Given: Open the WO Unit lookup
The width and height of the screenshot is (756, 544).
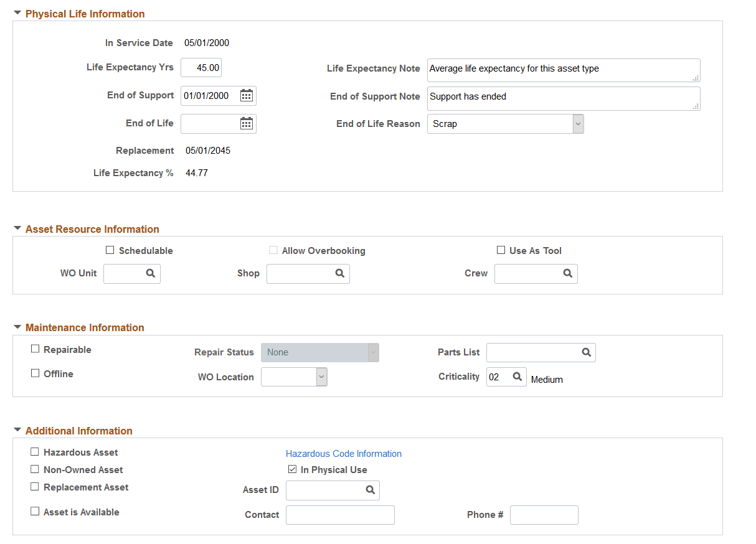Looking at the screenshot, I should click(149, 273).
